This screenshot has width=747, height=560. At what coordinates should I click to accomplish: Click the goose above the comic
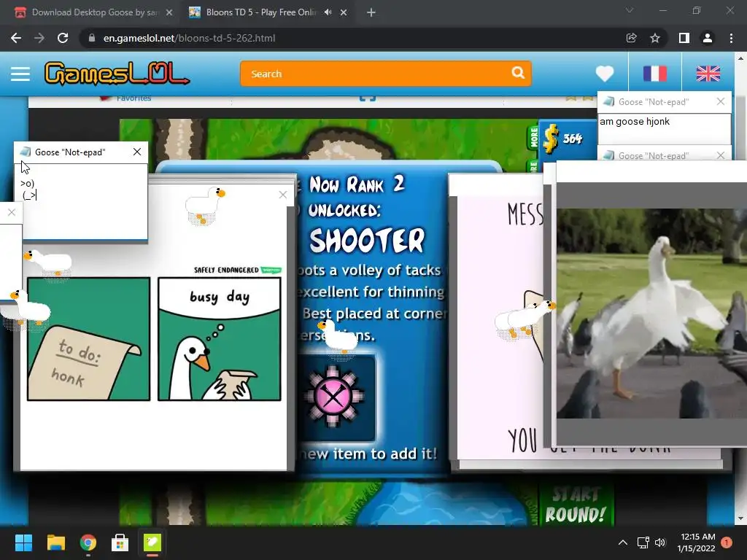(205, 205)
